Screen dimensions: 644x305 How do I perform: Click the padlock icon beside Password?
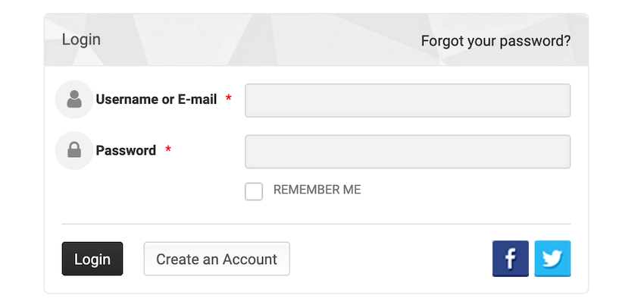74,150
